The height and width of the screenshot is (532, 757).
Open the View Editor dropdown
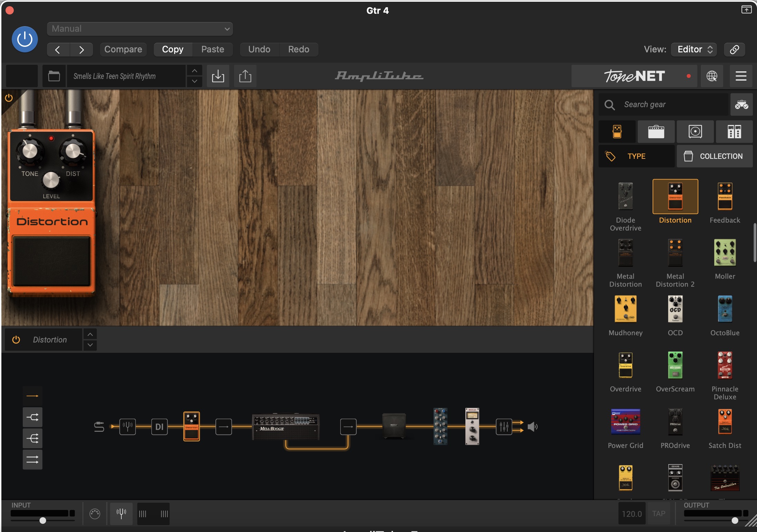coord(694,50)
